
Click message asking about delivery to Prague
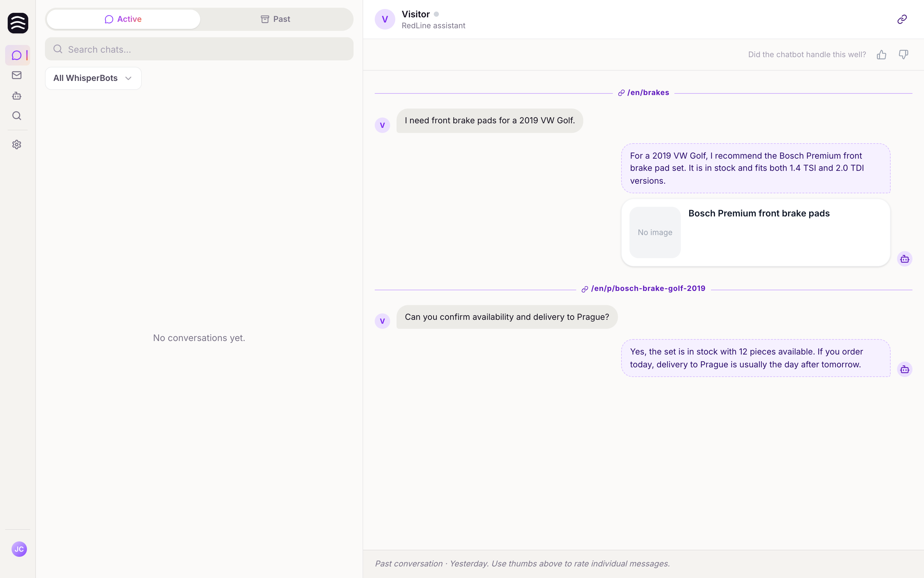click(507, 317)
